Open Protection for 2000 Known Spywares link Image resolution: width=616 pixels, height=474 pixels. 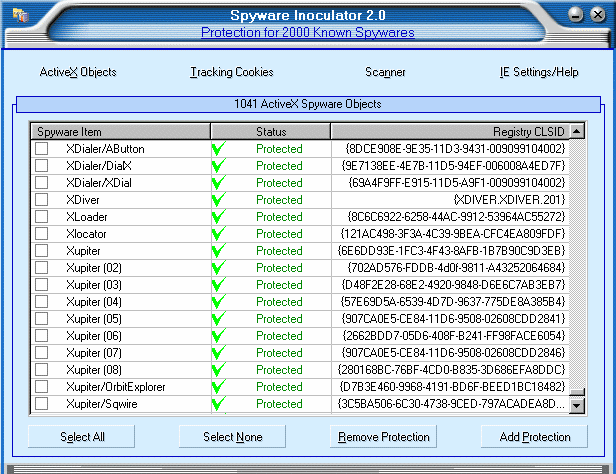pyautogui.click(x=307, y=32)
